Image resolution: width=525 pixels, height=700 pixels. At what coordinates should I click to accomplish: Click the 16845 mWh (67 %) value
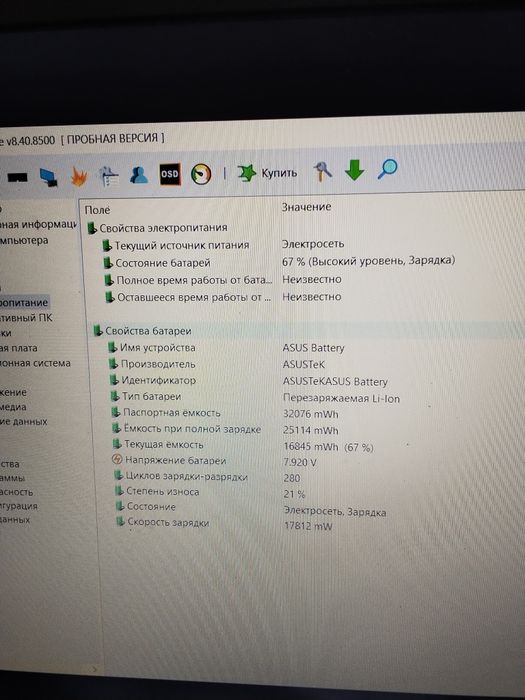point(329,447)
